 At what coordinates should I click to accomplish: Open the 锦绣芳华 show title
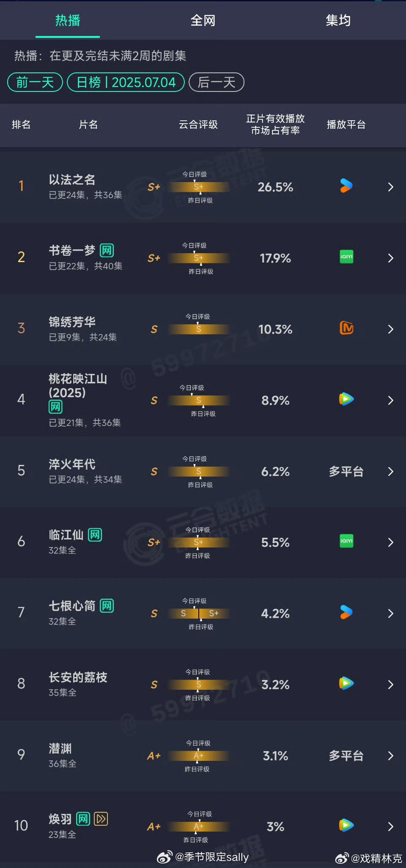pyautogui.click(x=72, y=322)
